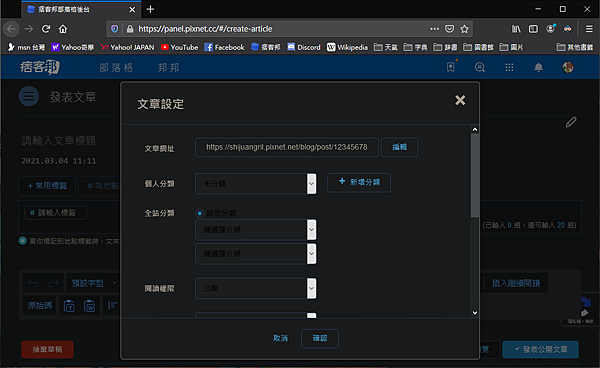Open the round sidebar menu button
Viewport: 600px width, 368px height.
[29, 96]
